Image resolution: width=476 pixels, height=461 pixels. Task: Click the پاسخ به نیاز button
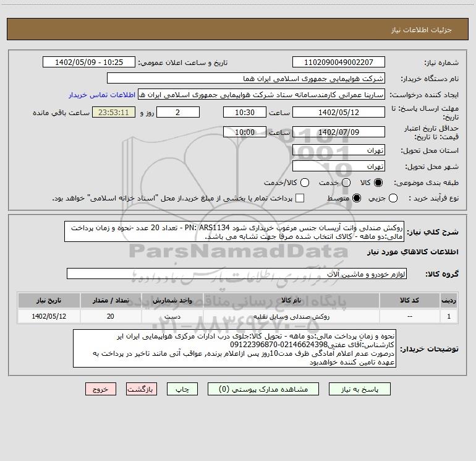point(360,389)
